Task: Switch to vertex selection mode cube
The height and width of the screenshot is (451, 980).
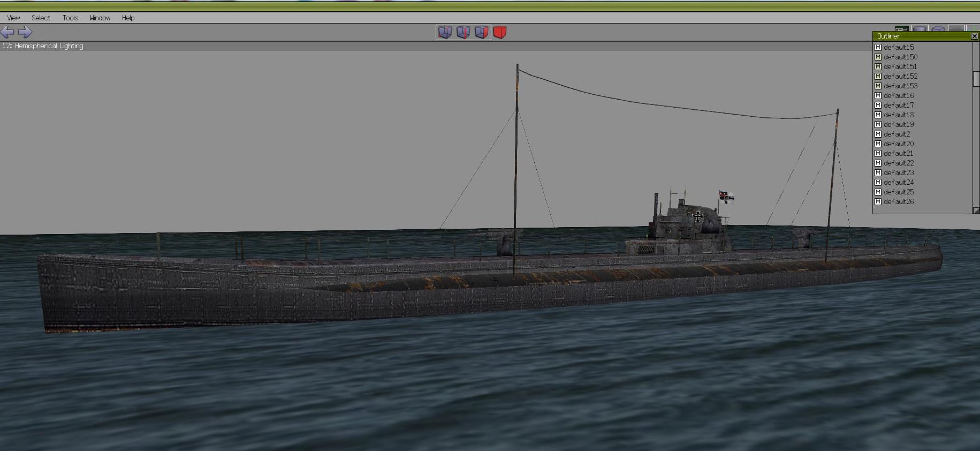Action: pos(445,32)
